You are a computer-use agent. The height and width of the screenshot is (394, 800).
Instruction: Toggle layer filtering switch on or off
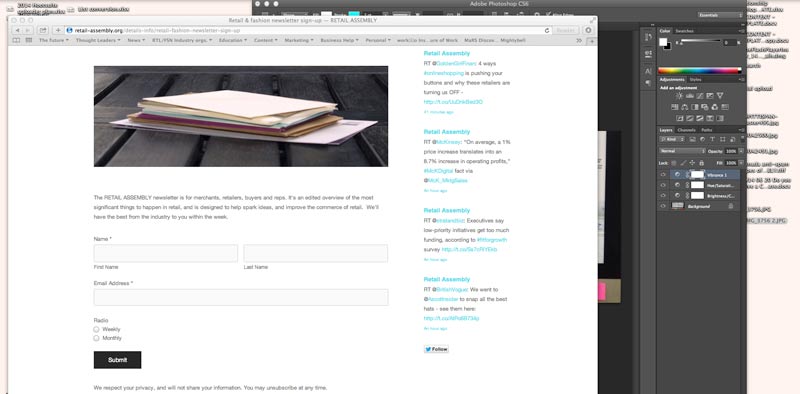pyautogui.click(x=742, y=138)
